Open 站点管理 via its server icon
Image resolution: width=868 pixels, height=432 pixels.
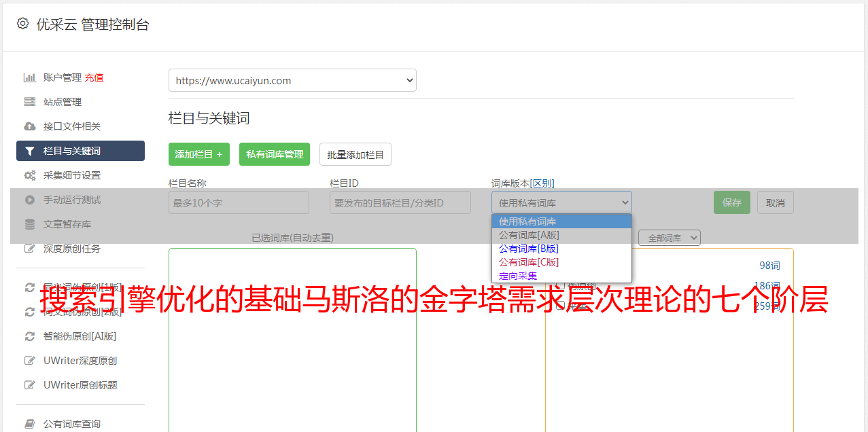[29, 102]
